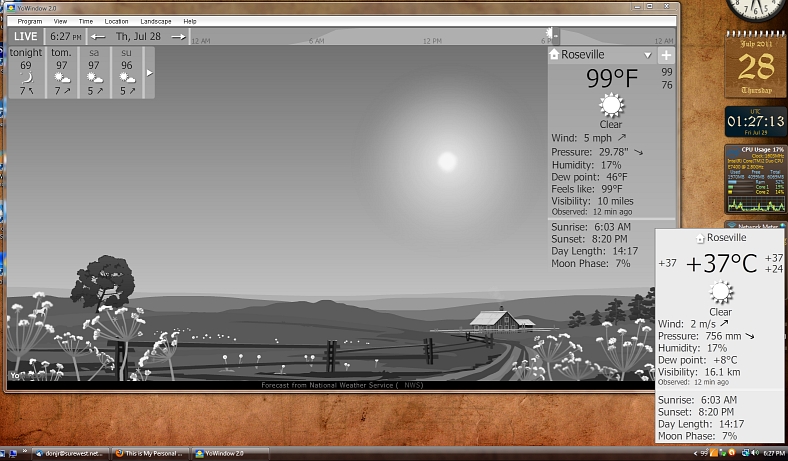Open the Program menu

coord(30,21)
